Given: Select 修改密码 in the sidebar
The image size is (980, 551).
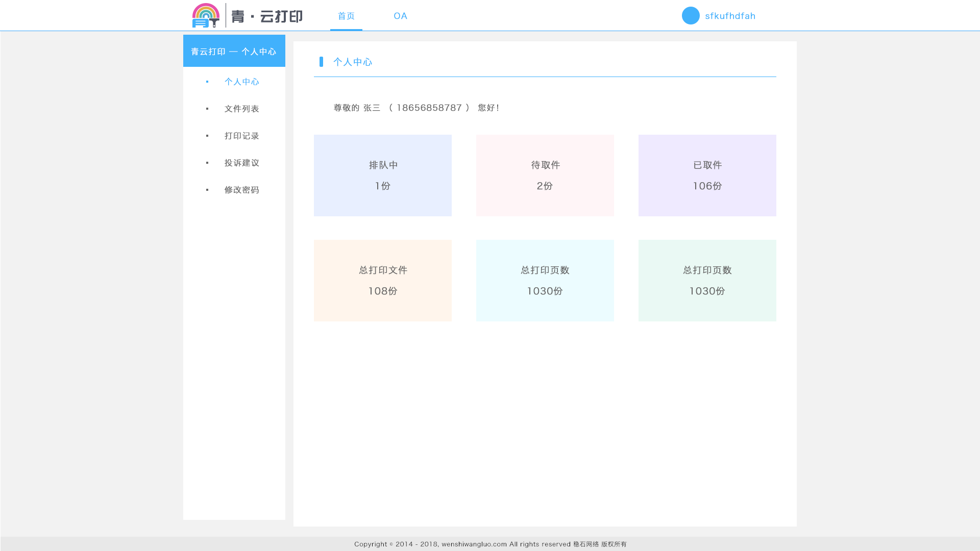Looking at the screenshot, I should [x=241, y=190].
